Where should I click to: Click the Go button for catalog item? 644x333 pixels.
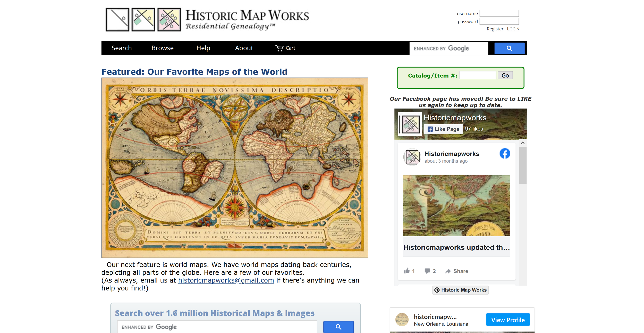(505, 76)
